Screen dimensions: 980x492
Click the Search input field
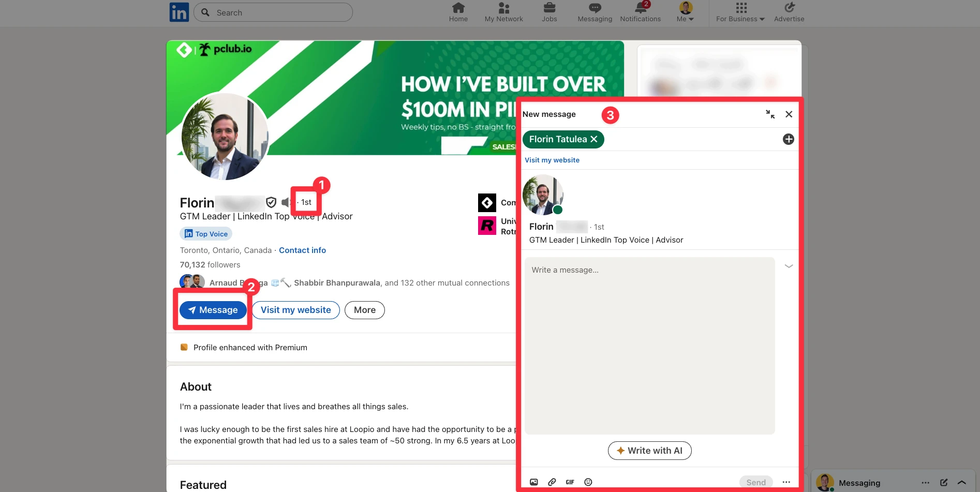point(273,12)
